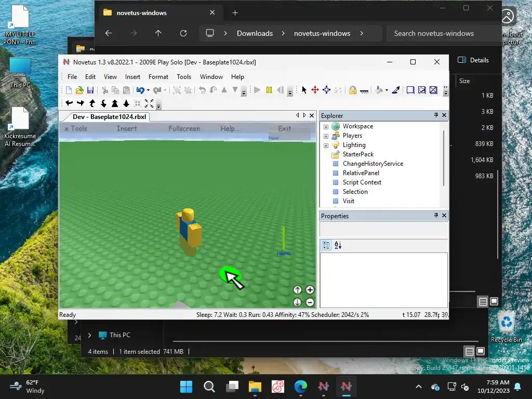Click the Ungroup selection icon
Image resolution: width=532 pixels, height=399 pixels.
tap(188, 90)
